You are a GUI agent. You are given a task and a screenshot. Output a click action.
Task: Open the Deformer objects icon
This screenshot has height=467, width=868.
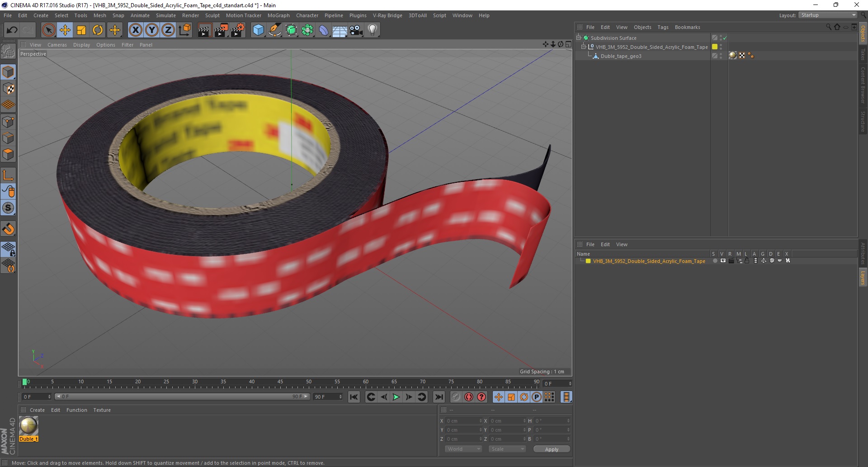(324, 30)
